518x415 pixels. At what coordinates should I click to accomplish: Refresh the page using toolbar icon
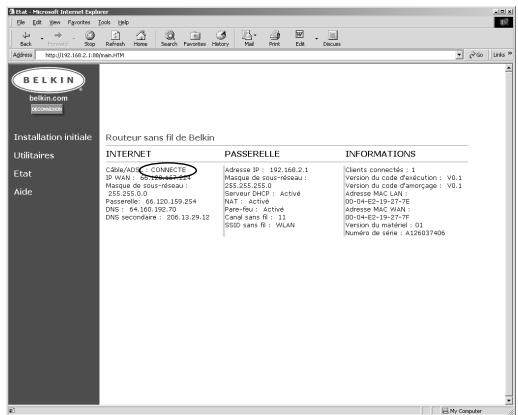115,39
